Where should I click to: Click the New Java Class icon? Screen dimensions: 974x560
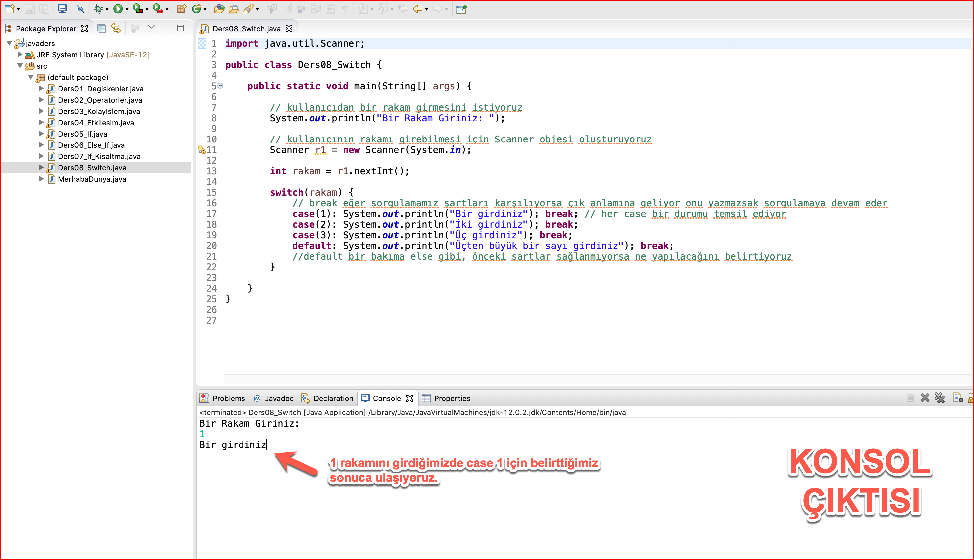click(196, 9)
